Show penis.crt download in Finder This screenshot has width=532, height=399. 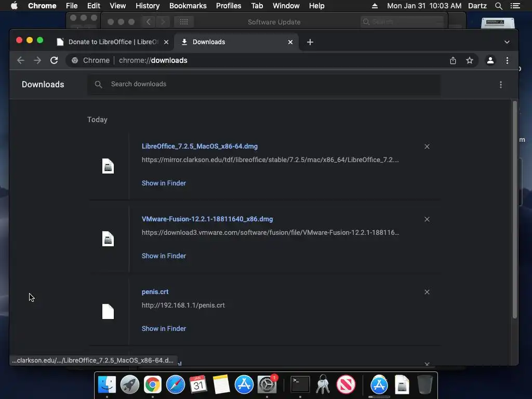pyautogui.click(x=164, y=328)
